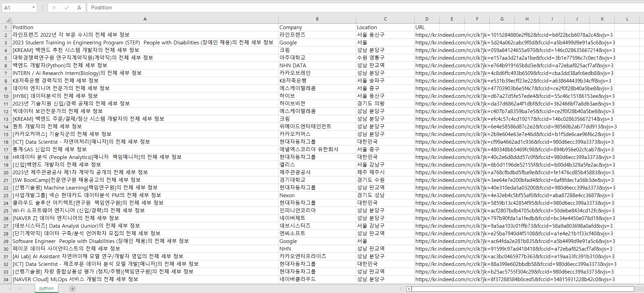
Task: Select row 1 header
Action: click(6, 27)
